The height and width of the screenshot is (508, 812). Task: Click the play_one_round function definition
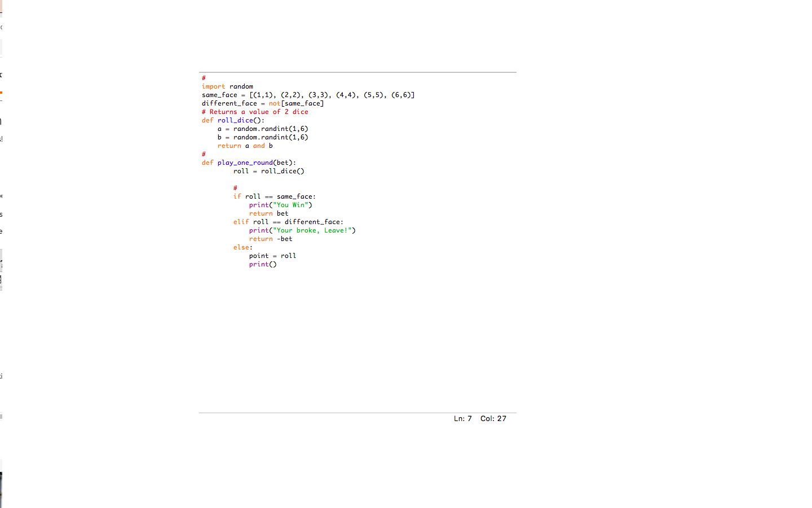[245, 162]
